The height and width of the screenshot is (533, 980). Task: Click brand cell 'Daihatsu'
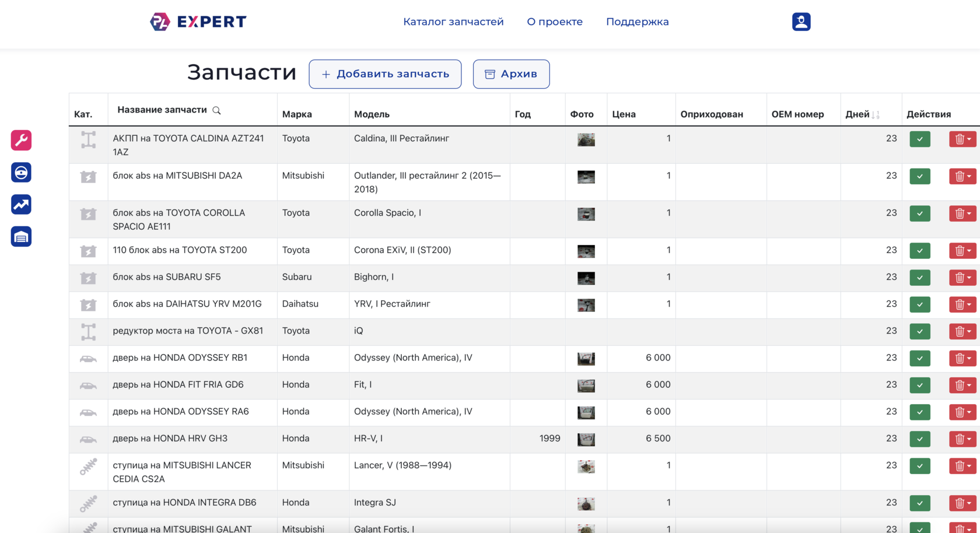coord(300,304)
